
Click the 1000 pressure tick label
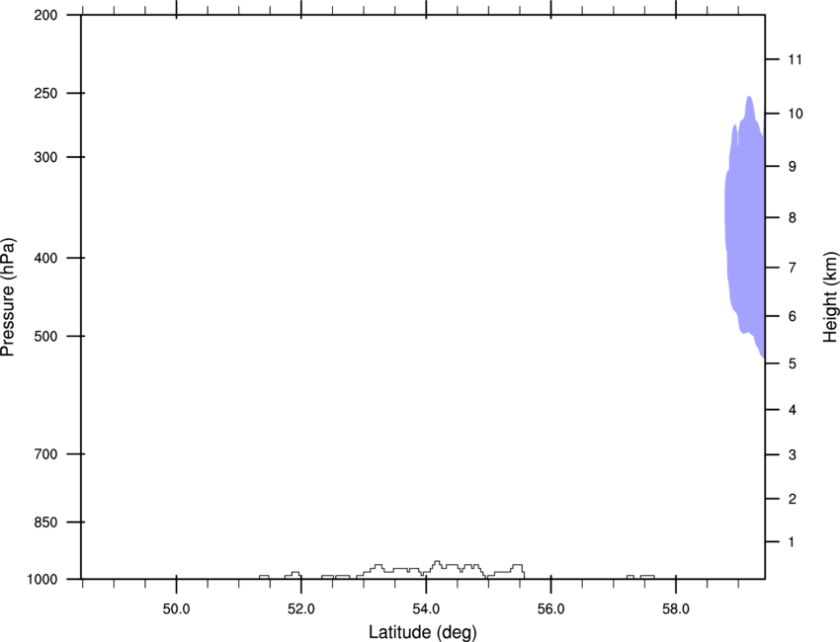[x=42, y=580]
